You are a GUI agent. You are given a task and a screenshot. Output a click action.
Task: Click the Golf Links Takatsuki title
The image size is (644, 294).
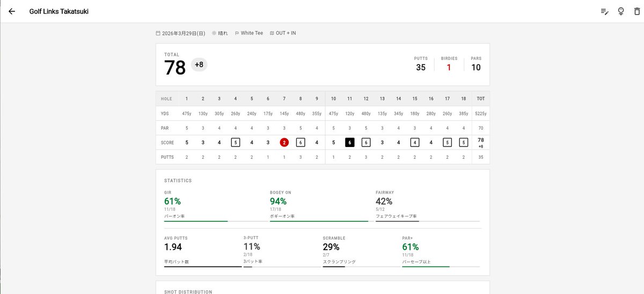[59, 11]
